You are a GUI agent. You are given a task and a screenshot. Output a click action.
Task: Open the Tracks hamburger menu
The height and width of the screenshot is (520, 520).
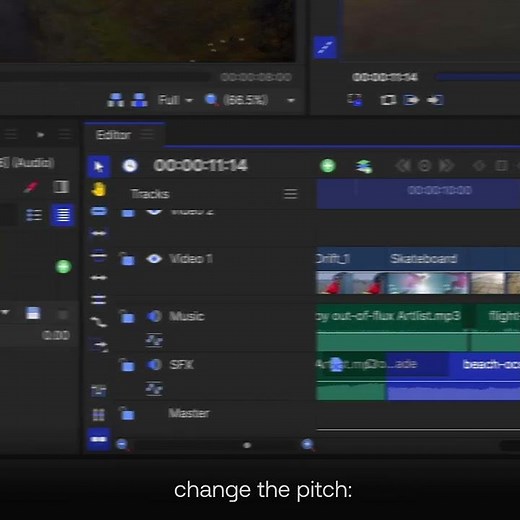click(x=290, y=194)
